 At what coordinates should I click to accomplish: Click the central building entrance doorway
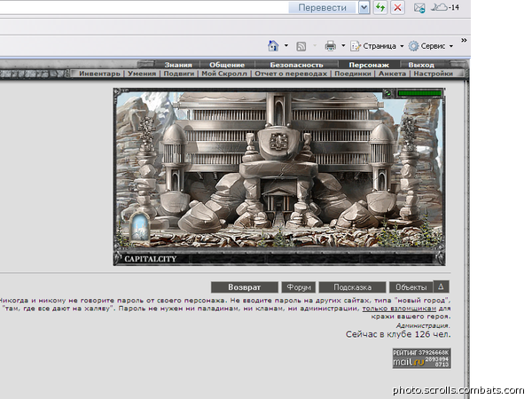click(278, 206)
